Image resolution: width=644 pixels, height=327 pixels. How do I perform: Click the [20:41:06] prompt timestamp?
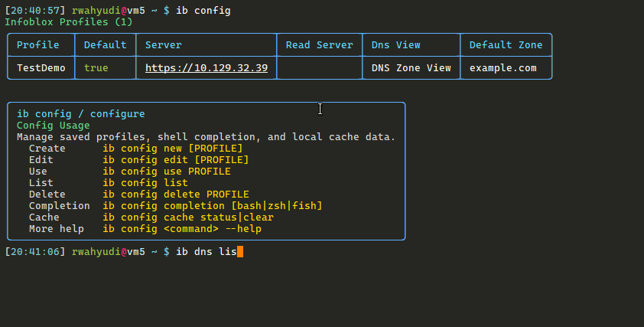[35, 252]
